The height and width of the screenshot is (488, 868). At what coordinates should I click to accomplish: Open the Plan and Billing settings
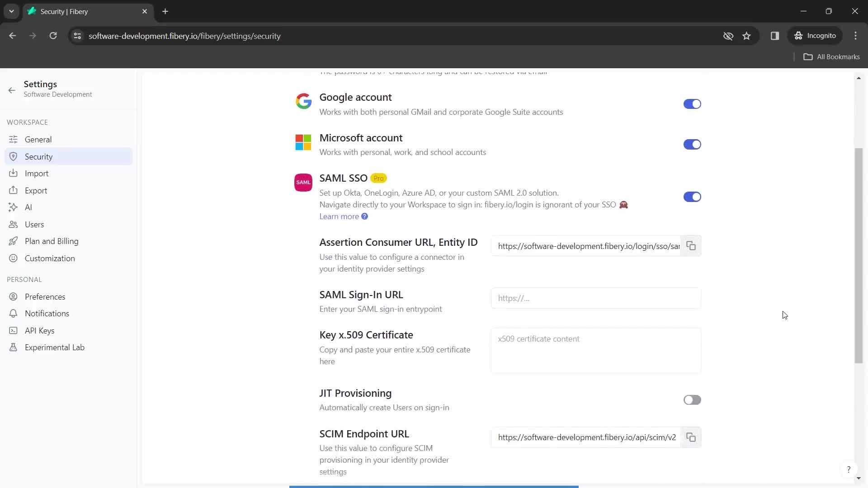[x=51, y=241]
